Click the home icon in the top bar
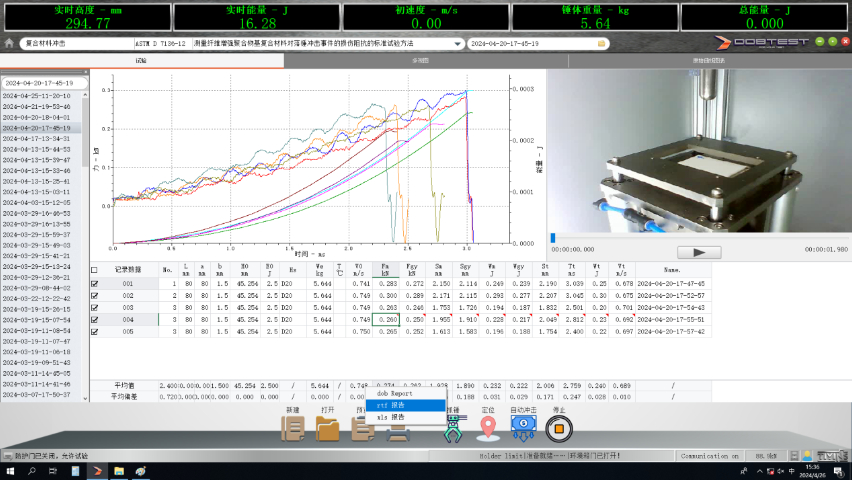The image size is (852, 480). click(9, 44)
